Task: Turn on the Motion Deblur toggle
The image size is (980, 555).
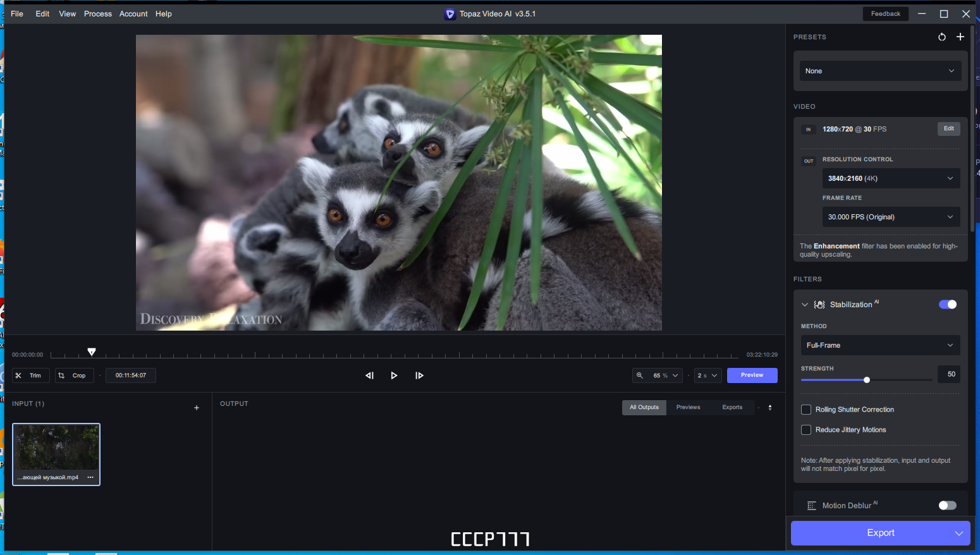Action: tap(947, 506)
